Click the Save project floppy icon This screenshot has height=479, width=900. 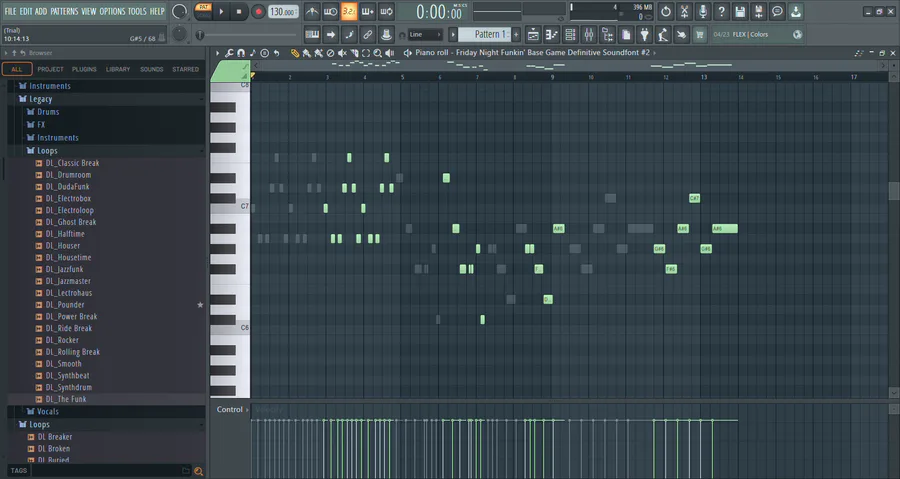[x=740, y=11]
